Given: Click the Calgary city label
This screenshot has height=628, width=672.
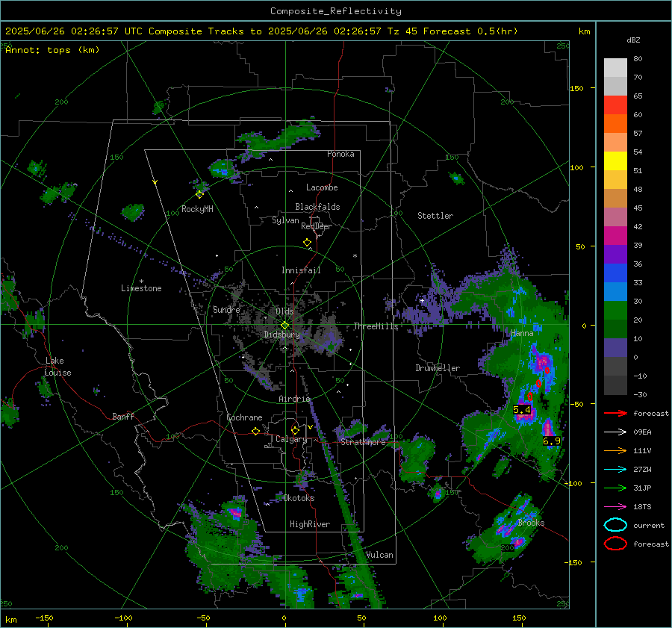Looking at the screenshot, I should pos(291,439).
